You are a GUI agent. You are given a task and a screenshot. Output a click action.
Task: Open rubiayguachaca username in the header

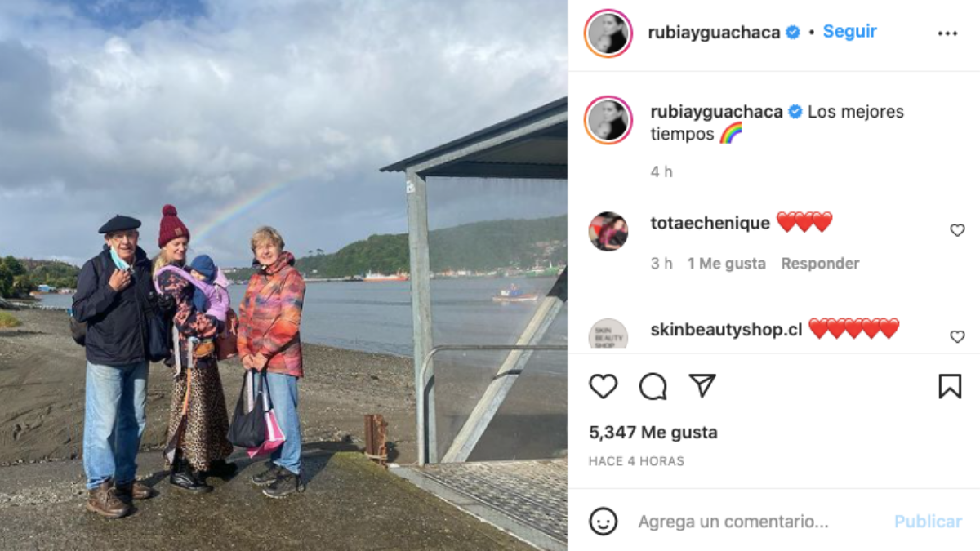coord(714,33)
